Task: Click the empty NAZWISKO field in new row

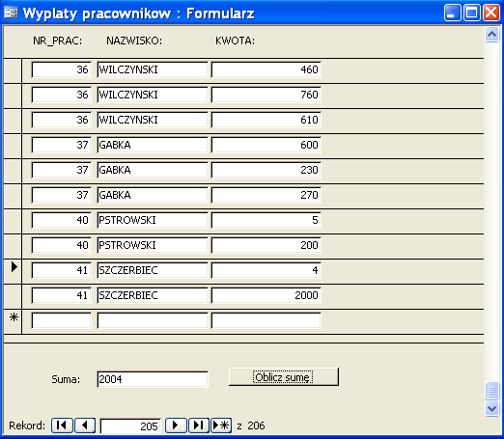Action: [153, 320]
